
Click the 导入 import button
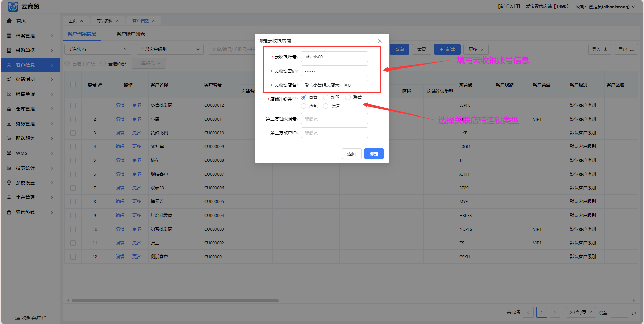600,49
